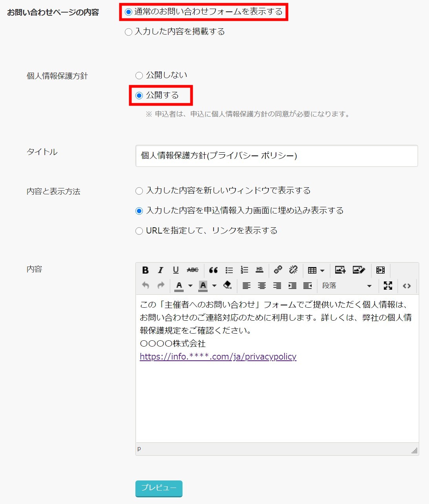Apply italic formatting to the text

point(161,270)
